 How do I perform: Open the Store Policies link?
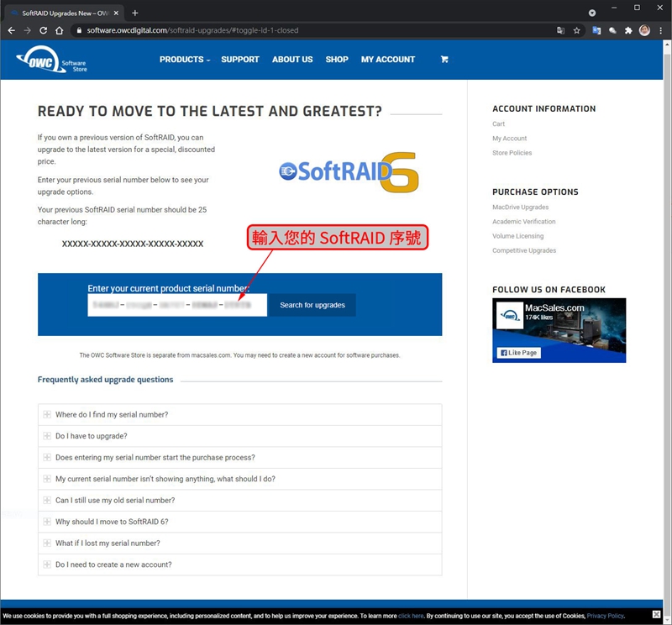pos(512,153)
